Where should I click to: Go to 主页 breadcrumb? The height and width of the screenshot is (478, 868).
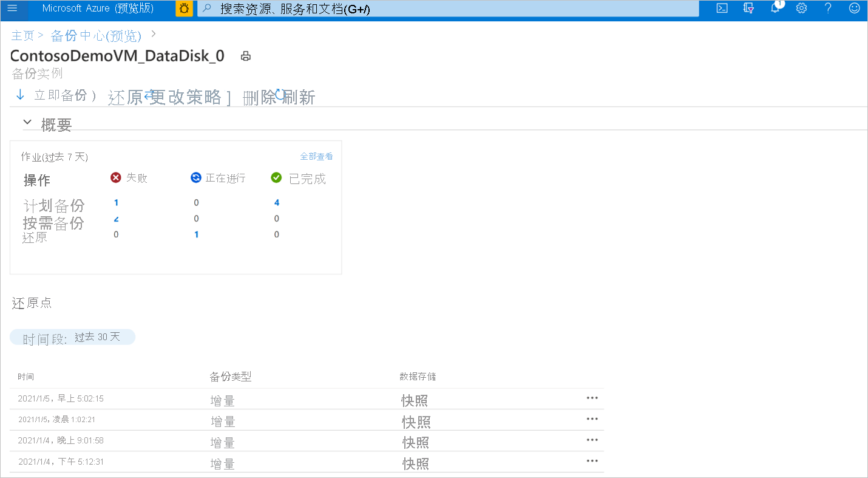[x=22, y=35]
